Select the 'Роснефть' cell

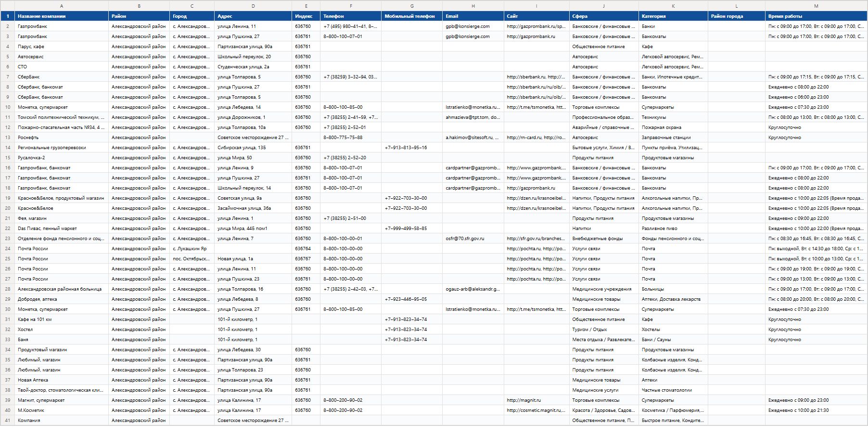62,138
